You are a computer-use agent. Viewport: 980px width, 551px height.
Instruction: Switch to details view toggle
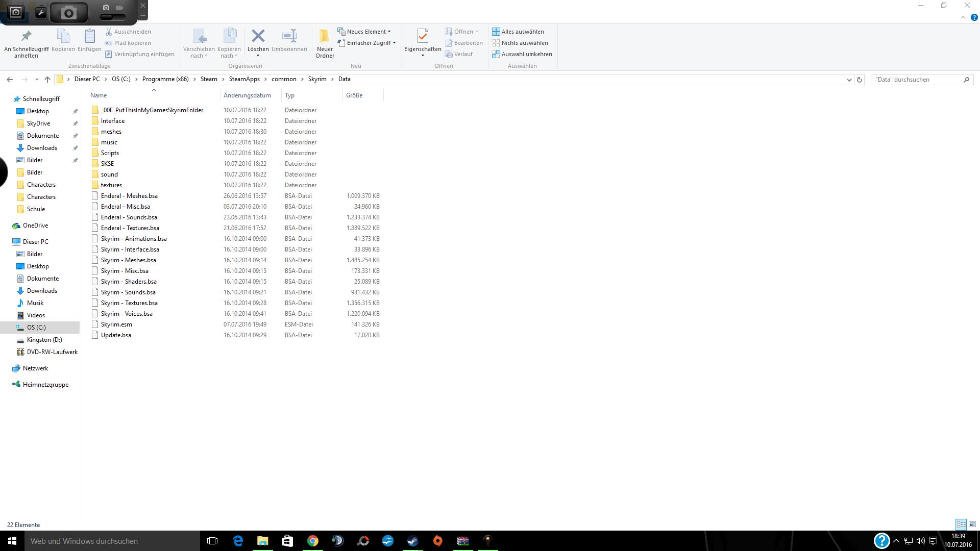coord(961,524)
